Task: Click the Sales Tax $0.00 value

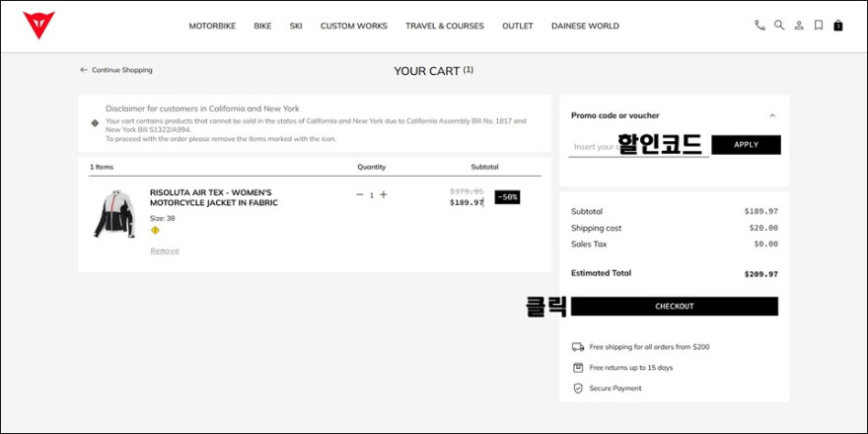Action: click(x=765, y=245)
